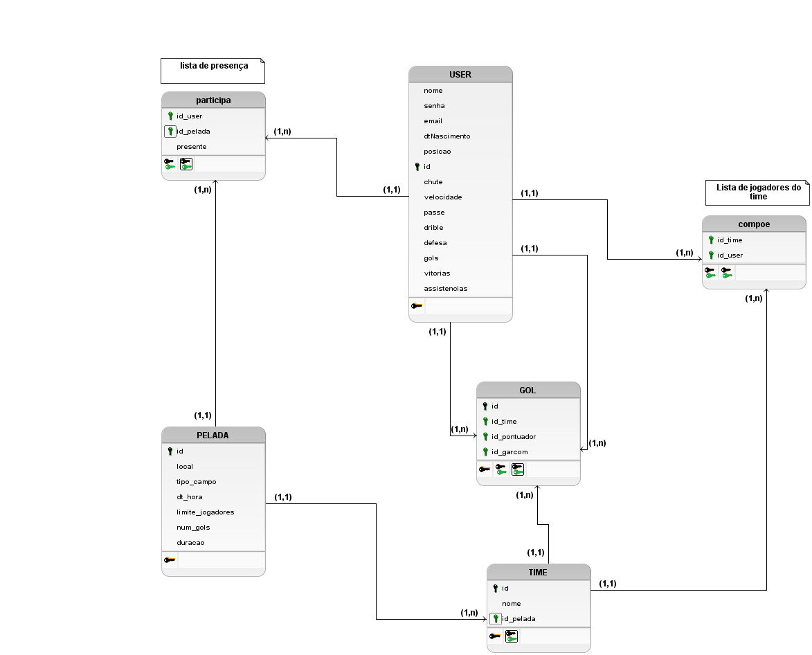812x655 pixels.
Task: Click the key icon next to GOL id_garcom
Action: click(x=485, y=452)
